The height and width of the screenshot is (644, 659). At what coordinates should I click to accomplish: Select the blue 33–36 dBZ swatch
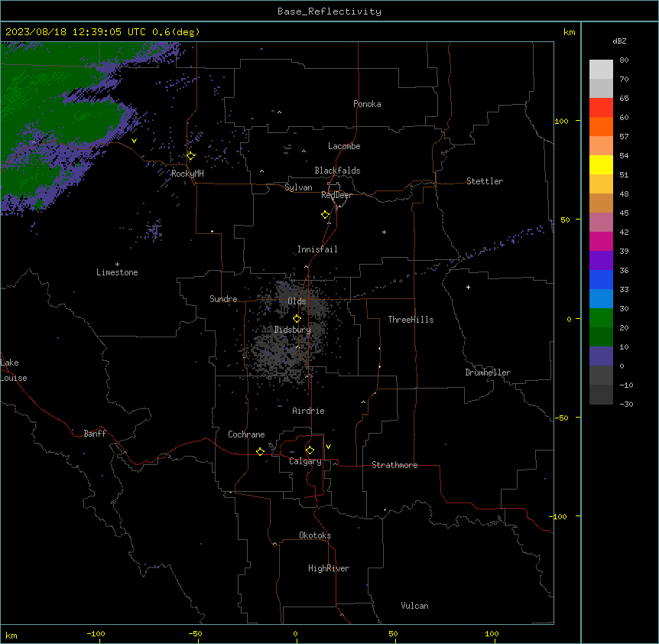(x=601, y=279)
